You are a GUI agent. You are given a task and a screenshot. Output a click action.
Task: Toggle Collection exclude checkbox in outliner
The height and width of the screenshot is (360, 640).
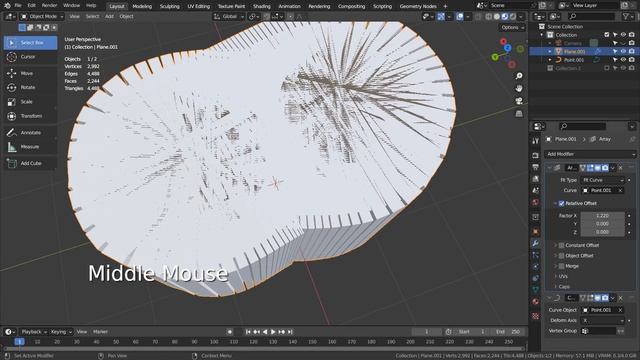[x=607, y=35]
